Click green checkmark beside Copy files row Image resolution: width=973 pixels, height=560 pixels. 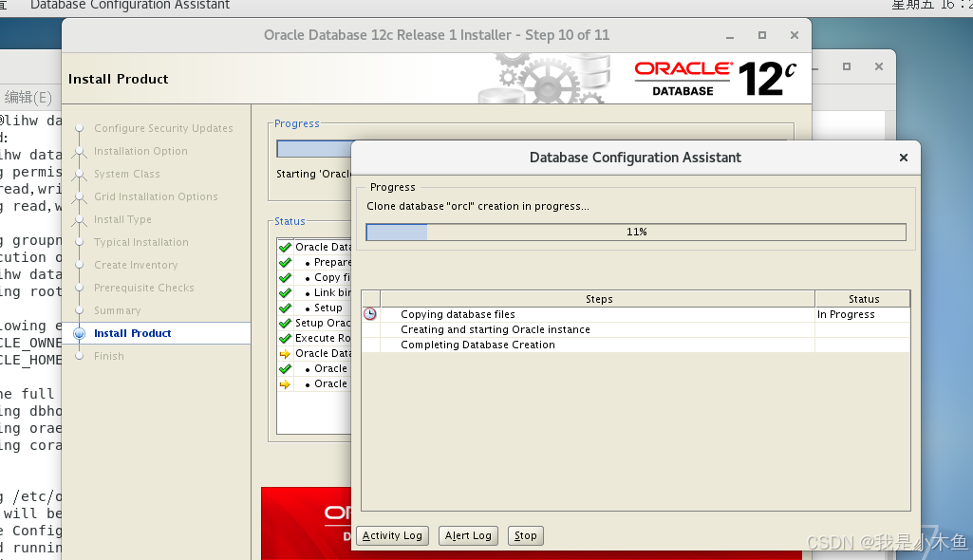click(286, 277)
